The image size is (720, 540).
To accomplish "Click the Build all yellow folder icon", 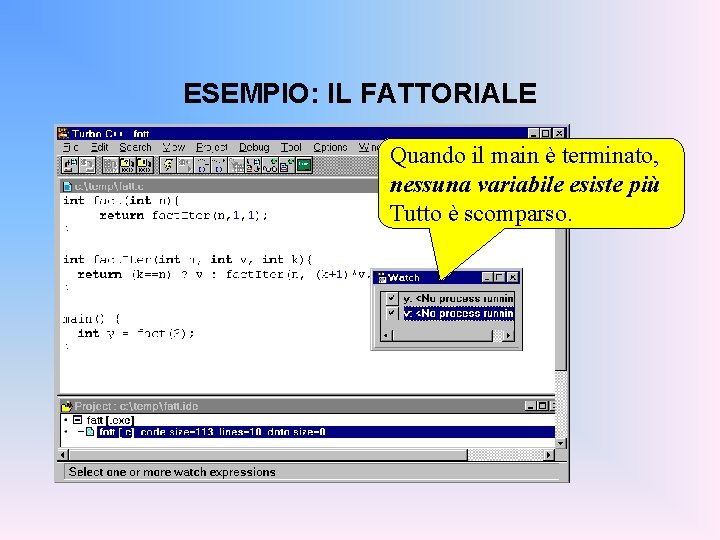I will [x=145, y=165].
